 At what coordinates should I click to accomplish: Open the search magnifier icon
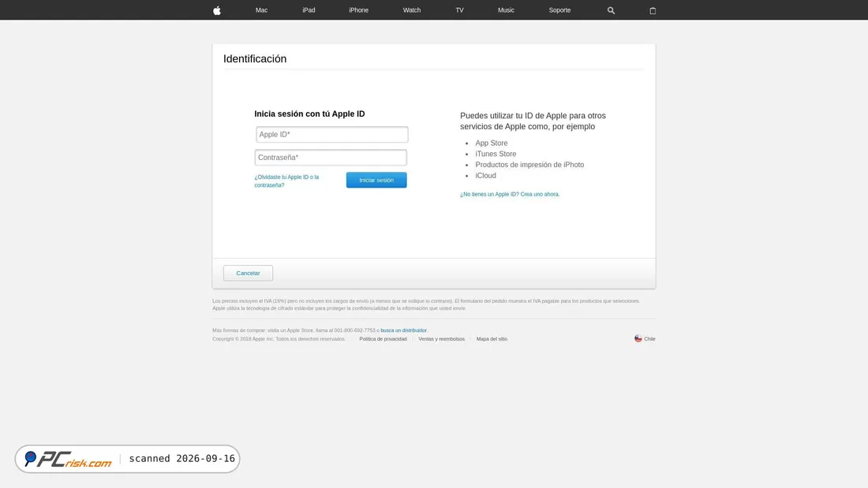click(x=611, y=10)
